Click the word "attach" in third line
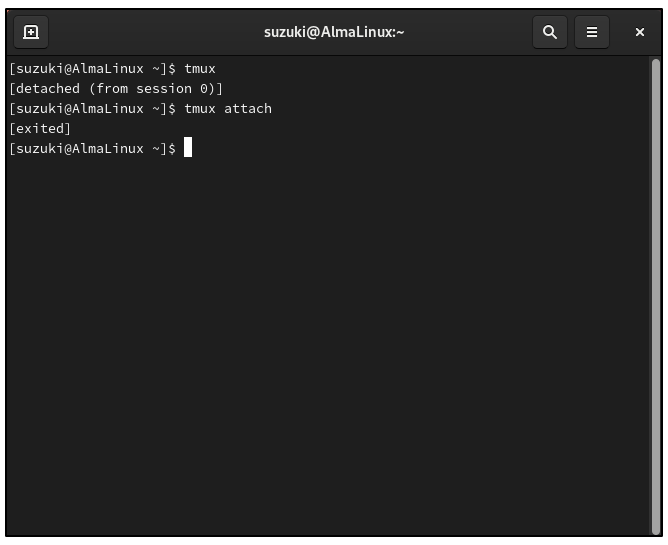668x545 pixels. coord(248,108)
